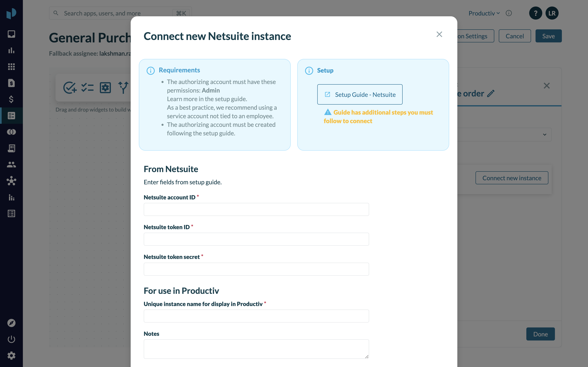Open the people/users sidebar icon
The image size is (588, 367).
pyautogui.click(x=11, y=165)
